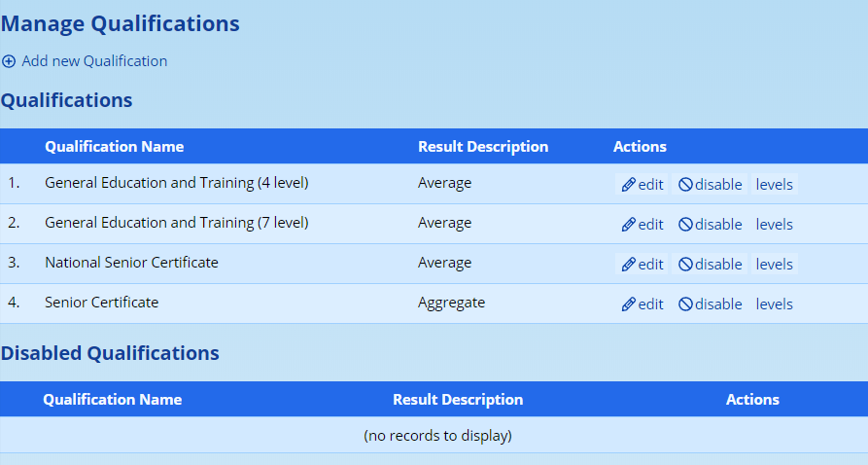Click Result Description header in Qualifications table

tap(483, 147)
